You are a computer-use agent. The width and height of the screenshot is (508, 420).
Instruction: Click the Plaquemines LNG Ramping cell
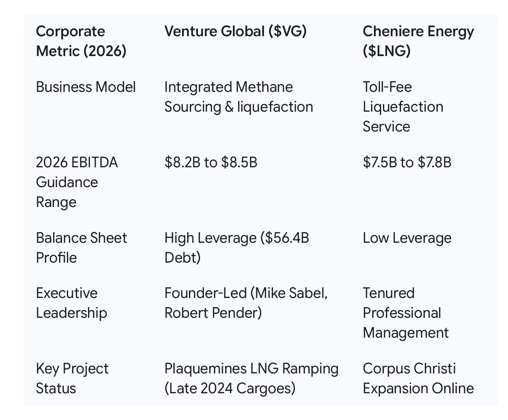coord(251,378)
